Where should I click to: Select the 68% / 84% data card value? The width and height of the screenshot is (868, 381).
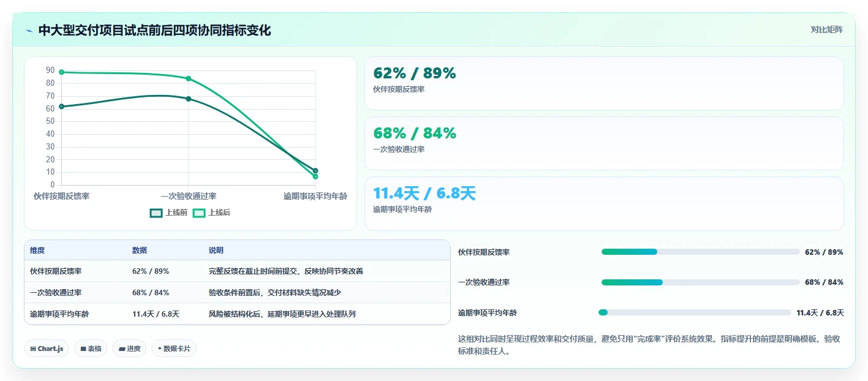point(415,133)
